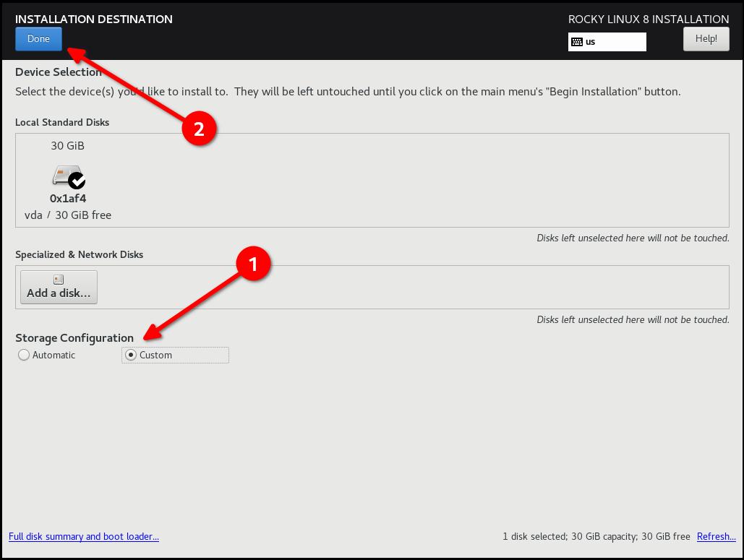Click the keyboard icon beside the us label
Screen dimensions: 744x560
point(577,41)
